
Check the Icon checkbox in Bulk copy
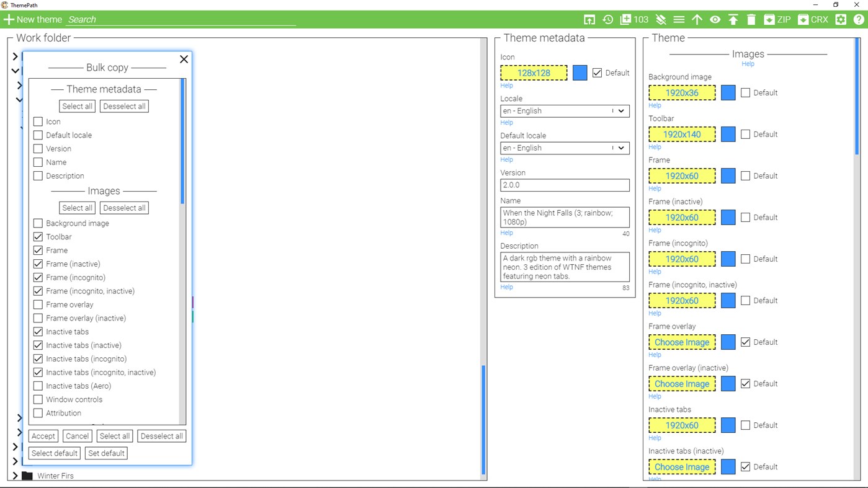(38, 122)
